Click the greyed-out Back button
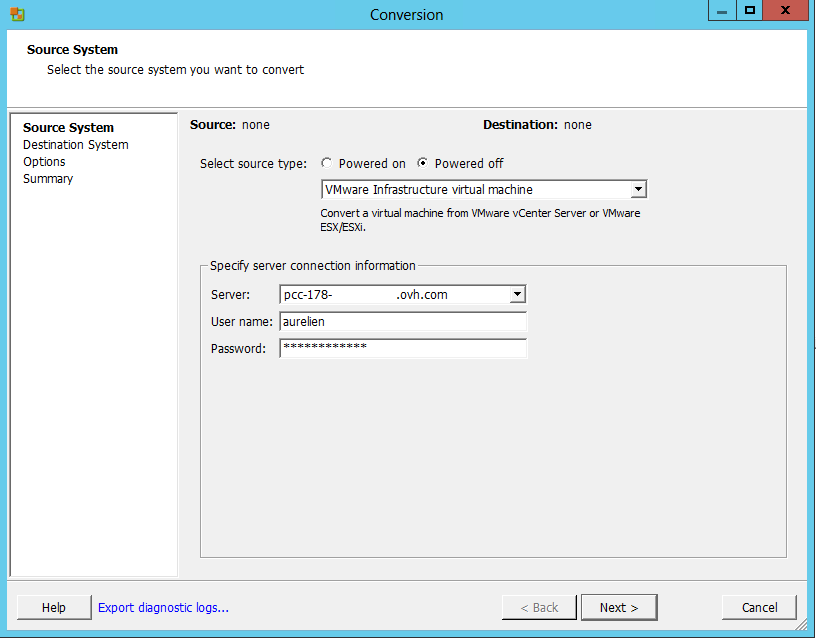Screen dimensions: 816x639 [x=539, y=608]
